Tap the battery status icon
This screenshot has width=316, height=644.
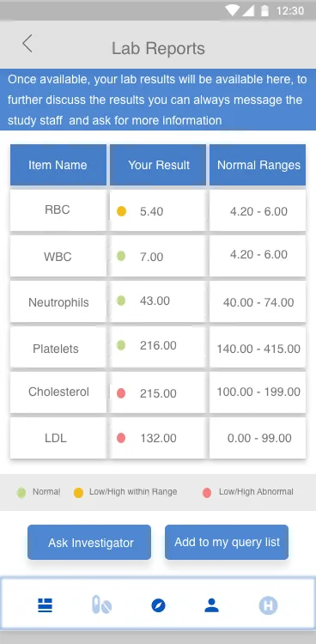click(x=265, y=10)
